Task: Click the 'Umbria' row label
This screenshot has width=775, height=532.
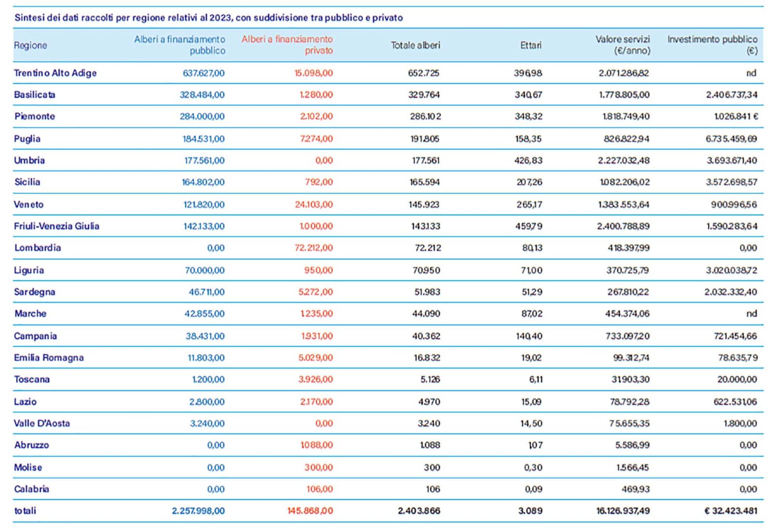Action: point(30,160)
